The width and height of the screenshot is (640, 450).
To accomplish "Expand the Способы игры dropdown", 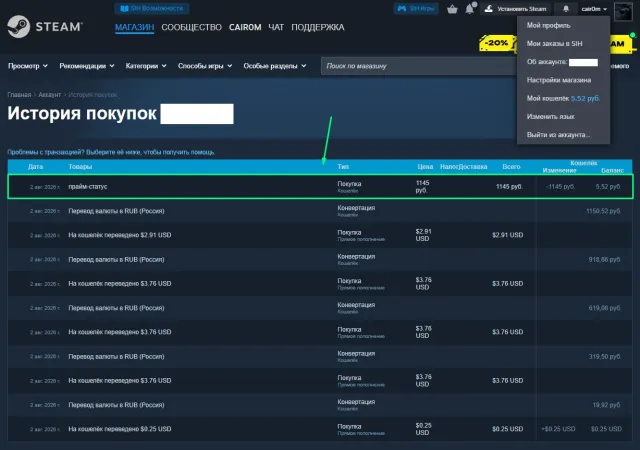I will click(x=205, y=66).
